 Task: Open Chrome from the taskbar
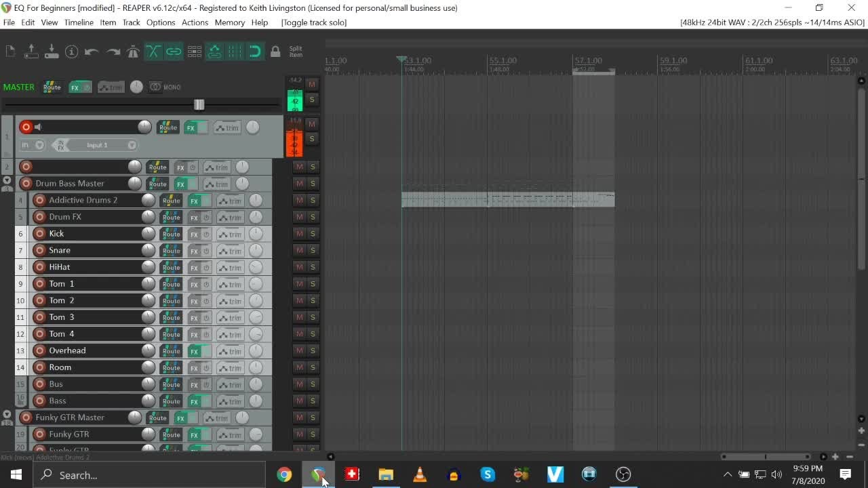(x=284, y=475)
